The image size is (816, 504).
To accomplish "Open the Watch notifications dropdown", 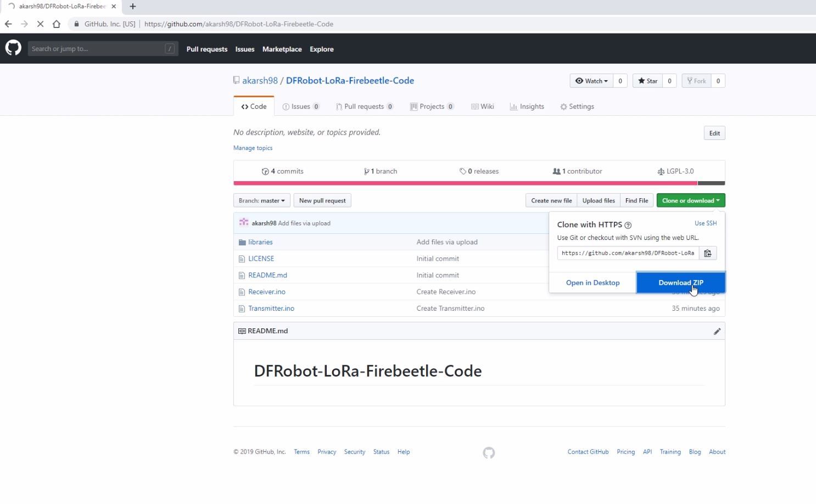I will click(591, 81).
